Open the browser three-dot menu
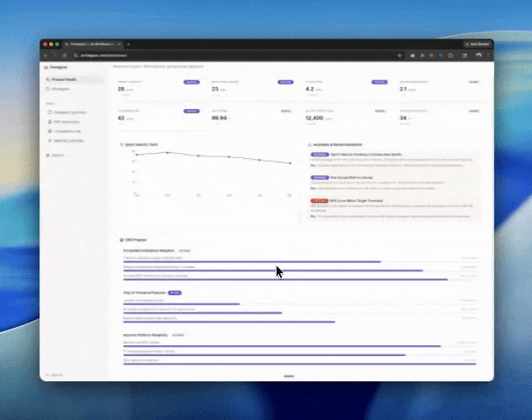Viewport: 532px width, 420px height. tap(488, 55)
